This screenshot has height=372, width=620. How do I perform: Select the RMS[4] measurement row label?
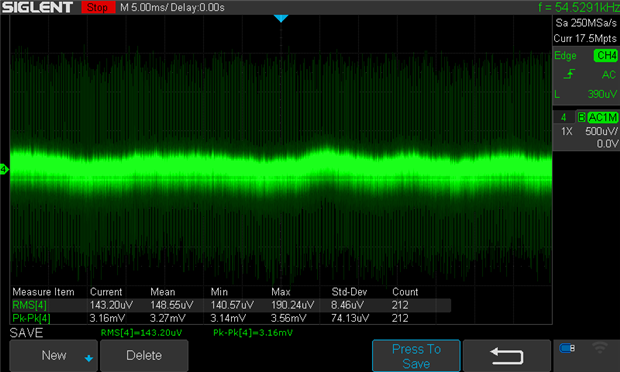click(x=30, y=305)
